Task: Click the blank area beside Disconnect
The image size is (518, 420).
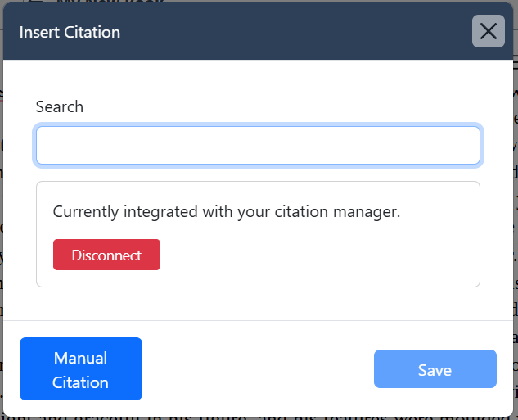Action: click(x=319, y=255)
